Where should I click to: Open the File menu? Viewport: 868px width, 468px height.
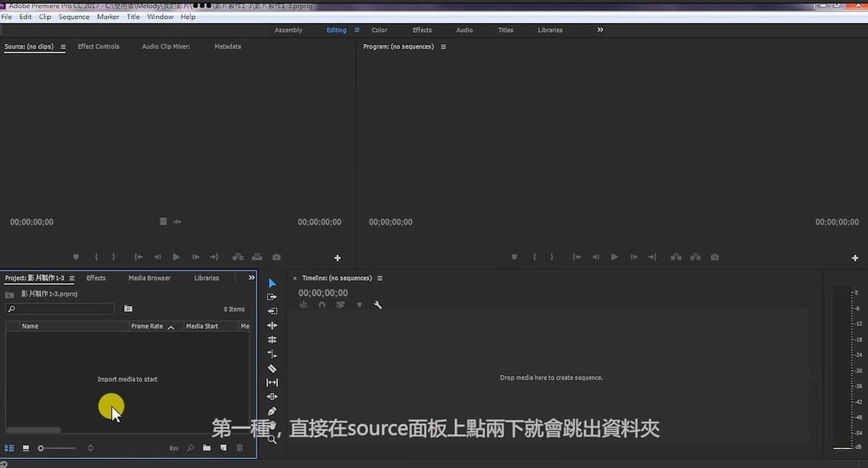point(7,17)
